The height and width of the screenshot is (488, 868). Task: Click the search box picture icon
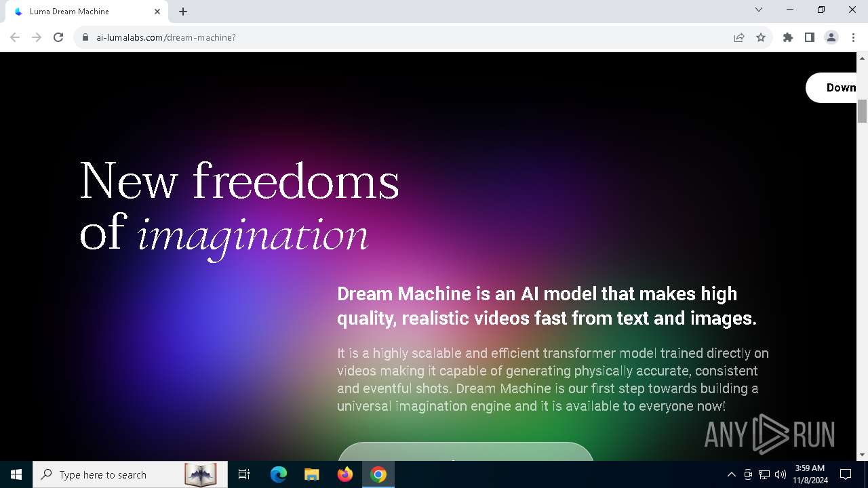(201, 474)
